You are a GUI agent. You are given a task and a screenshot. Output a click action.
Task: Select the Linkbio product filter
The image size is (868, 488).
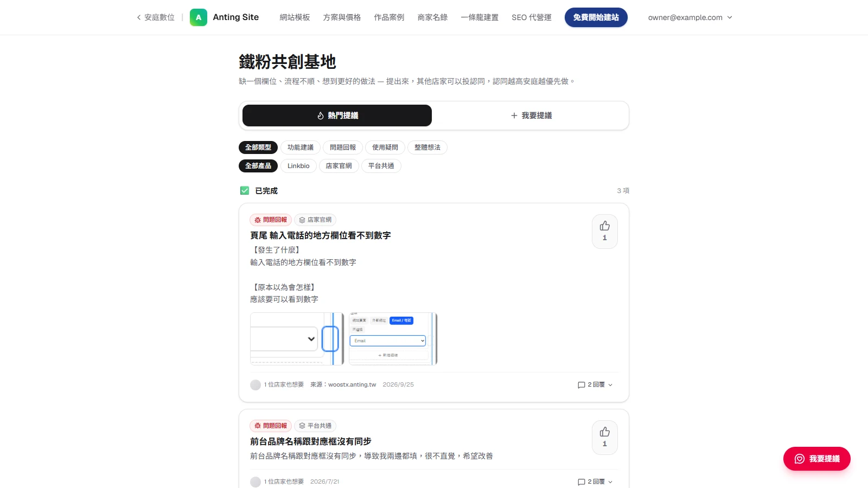tap(298, 166)
